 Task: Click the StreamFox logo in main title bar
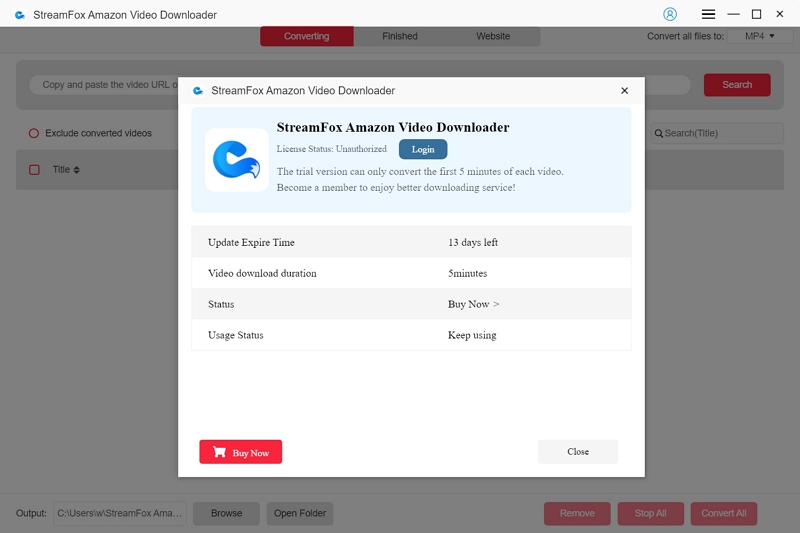coord(20,15)
